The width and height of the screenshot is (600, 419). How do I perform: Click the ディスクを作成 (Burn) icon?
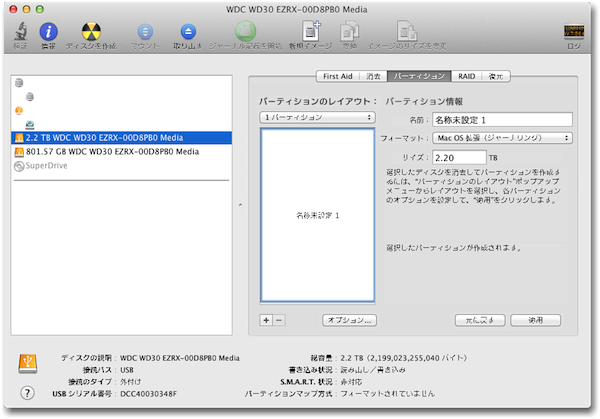[92, 35]
